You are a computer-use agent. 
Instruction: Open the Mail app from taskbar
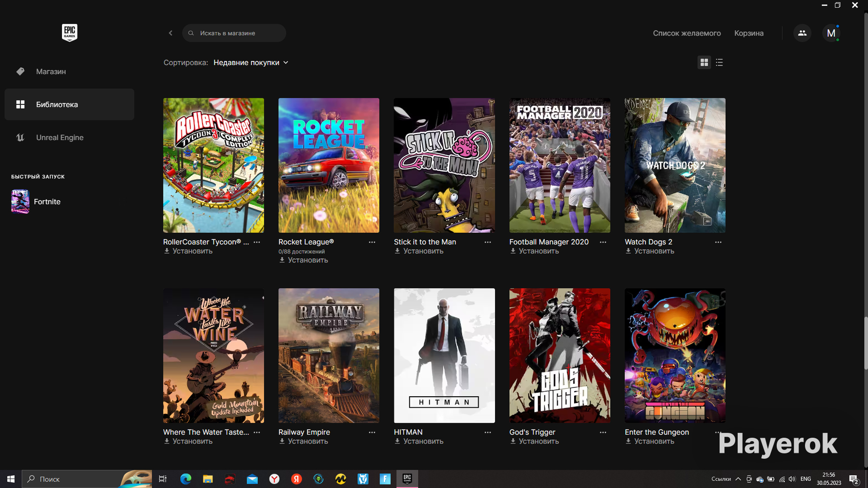click(252, 479)
